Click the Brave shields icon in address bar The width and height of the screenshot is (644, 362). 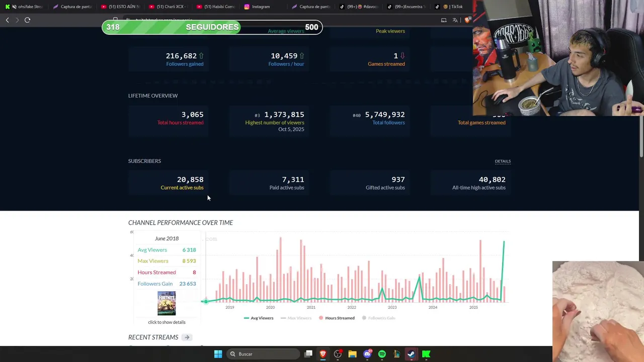click(467, 20)
